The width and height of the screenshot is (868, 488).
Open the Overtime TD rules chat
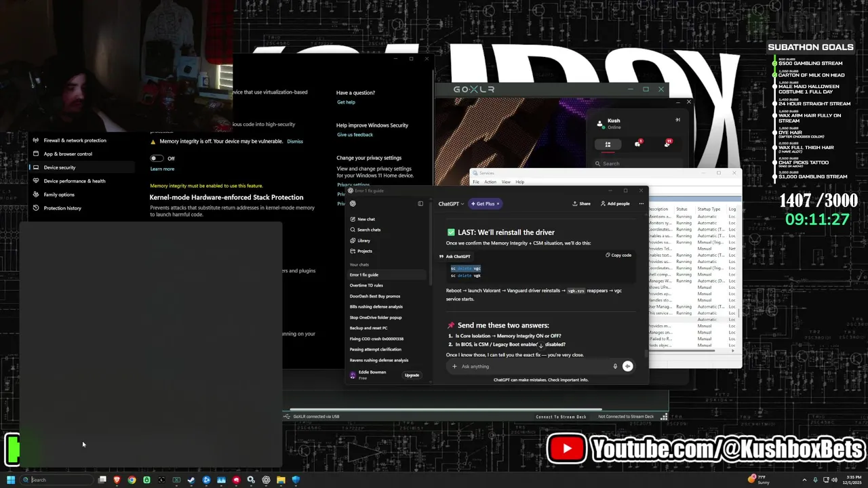coord(366,285)
